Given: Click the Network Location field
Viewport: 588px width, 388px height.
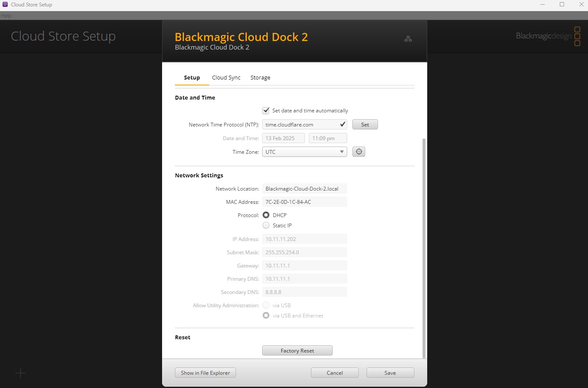Looking at the screenshot, I should click(x=304, y=188).
